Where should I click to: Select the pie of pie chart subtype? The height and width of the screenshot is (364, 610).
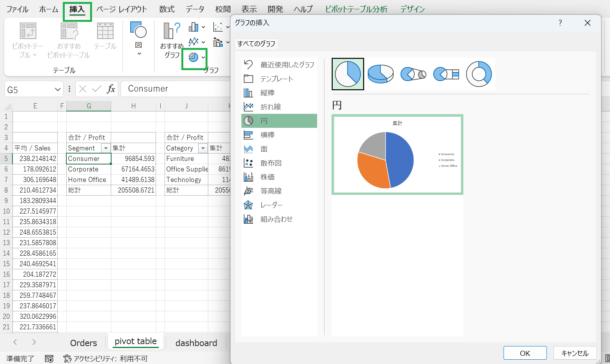[413, 74]
